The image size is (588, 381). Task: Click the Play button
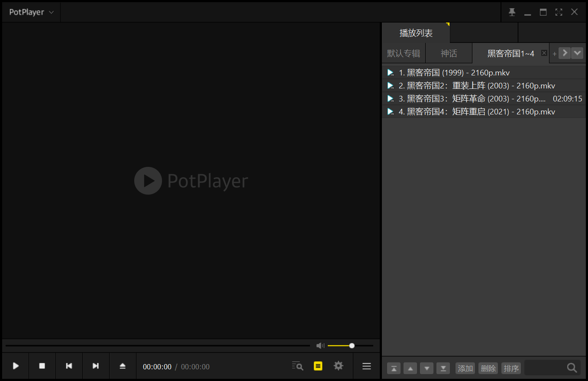pyautogui.click(x=16, y=366)
